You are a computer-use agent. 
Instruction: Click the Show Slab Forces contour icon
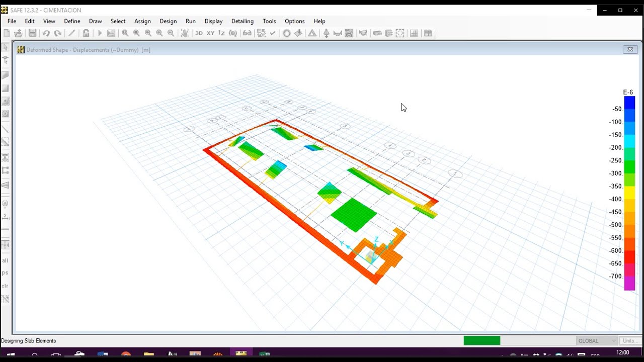pyautogui.click(x=349, y=33)
